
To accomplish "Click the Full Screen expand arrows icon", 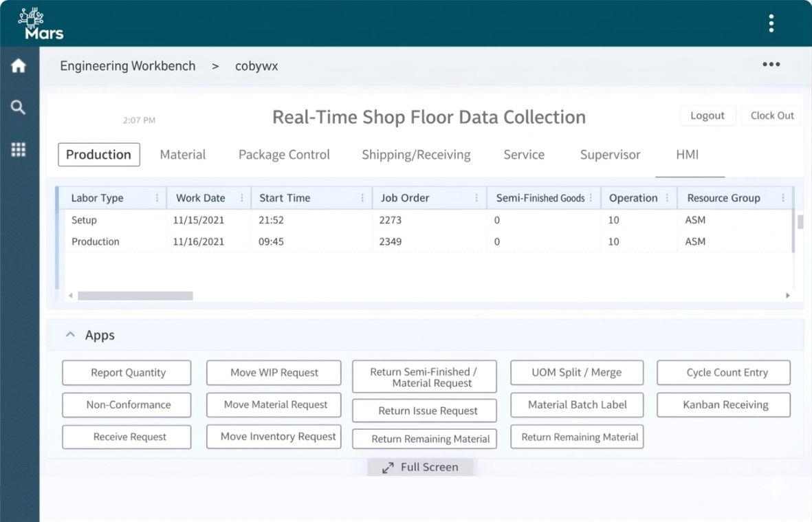I will click(x=388, y=468).
